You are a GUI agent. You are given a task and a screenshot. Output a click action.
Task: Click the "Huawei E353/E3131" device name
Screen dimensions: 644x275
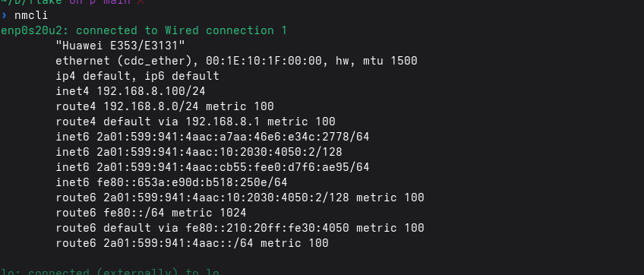click(120, 46)
